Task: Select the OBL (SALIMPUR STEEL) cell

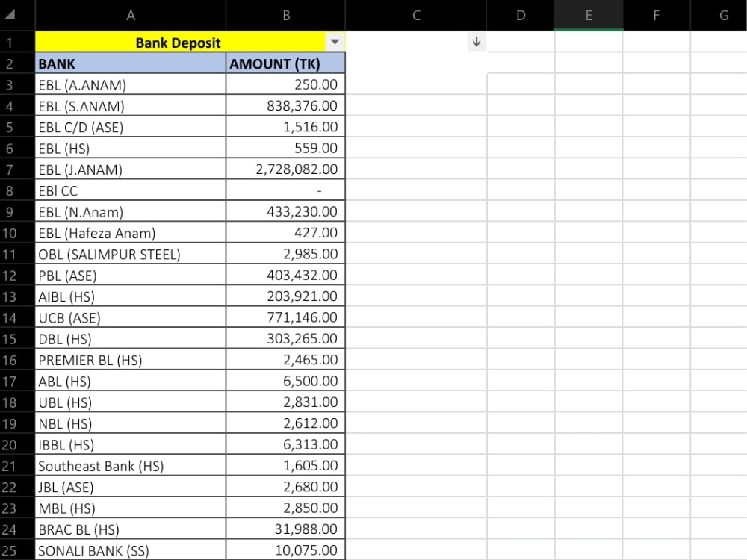Action: pyautogui.click(x=131, y=254)
